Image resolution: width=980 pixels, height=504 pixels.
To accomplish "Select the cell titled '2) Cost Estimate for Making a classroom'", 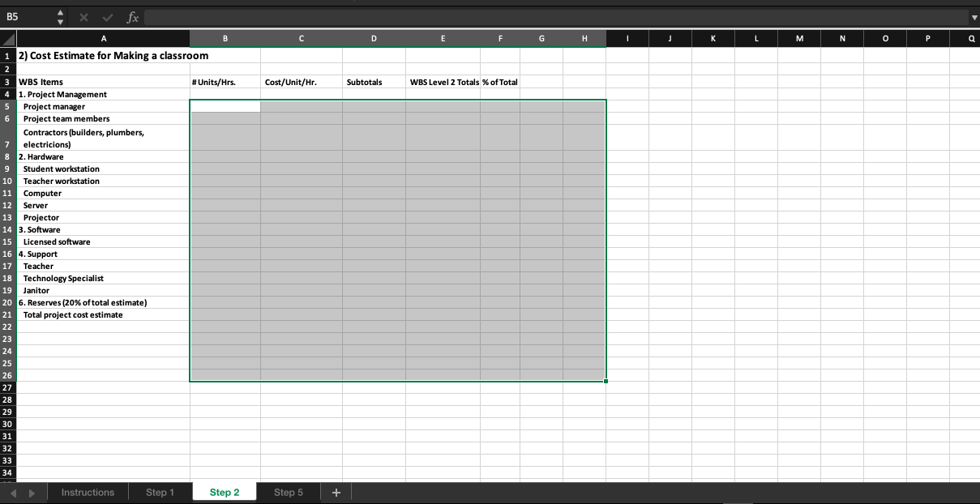I will click(x=103, y=55).
